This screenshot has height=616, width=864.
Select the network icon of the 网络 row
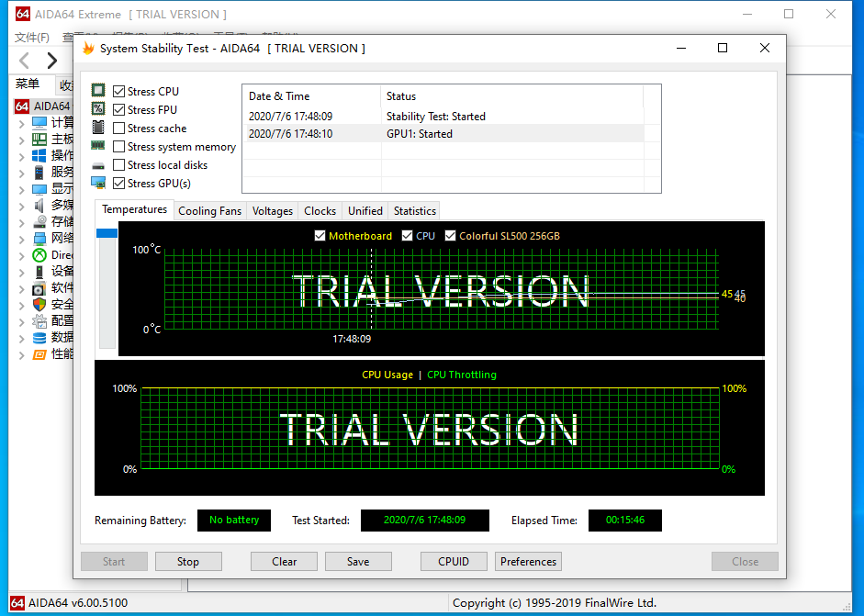pos(39,238)
